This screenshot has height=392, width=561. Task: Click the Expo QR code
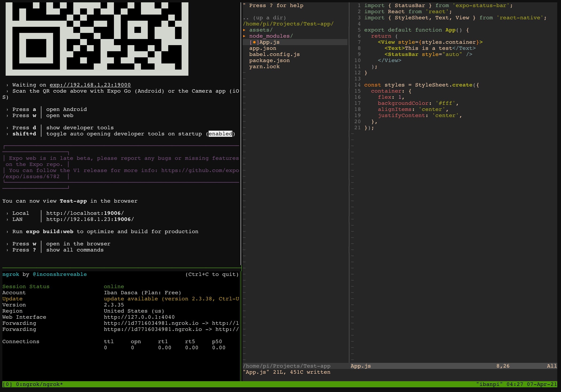point(97,39)
